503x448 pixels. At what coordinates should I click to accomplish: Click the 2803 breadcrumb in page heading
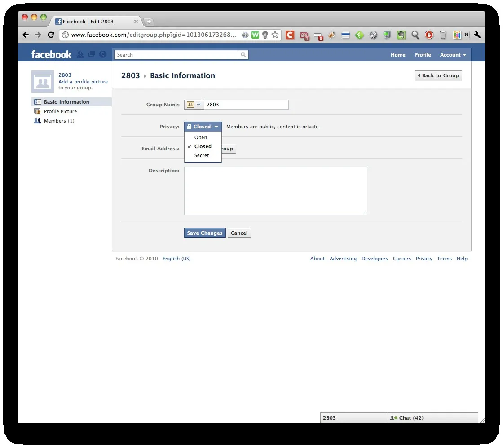[x=131, y=76]
